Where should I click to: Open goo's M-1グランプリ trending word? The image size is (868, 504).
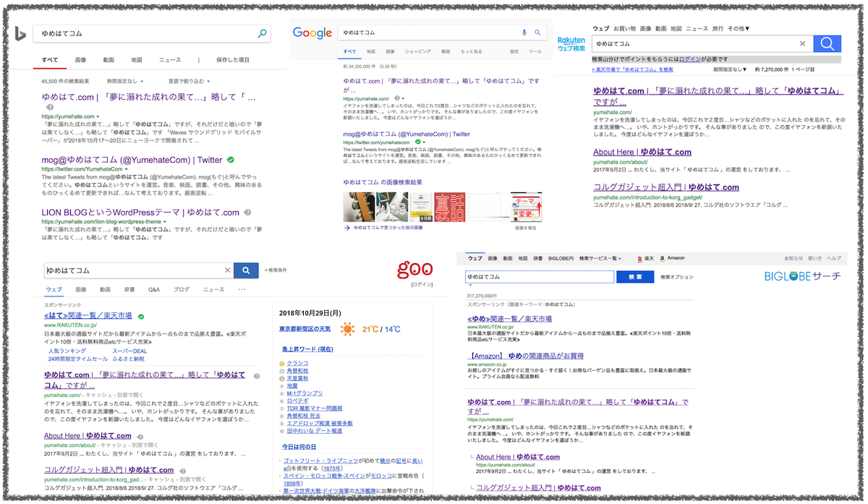coord(304,393)
